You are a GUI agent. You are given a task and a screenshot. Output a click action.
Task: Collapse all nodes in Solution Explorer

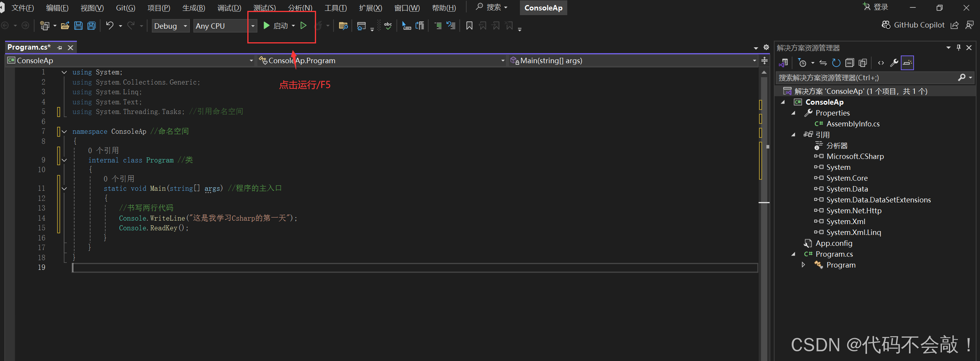pos(850,63)
